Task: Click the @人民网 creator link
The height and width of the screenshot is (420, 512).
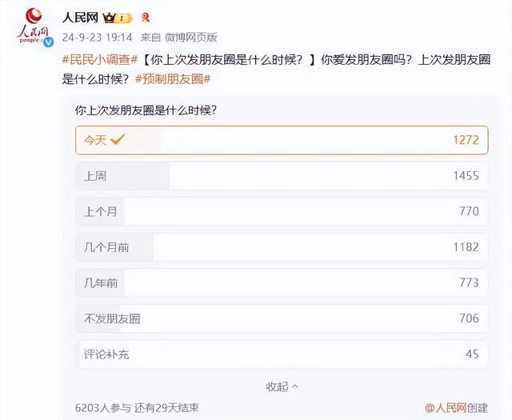Action: 450,407
